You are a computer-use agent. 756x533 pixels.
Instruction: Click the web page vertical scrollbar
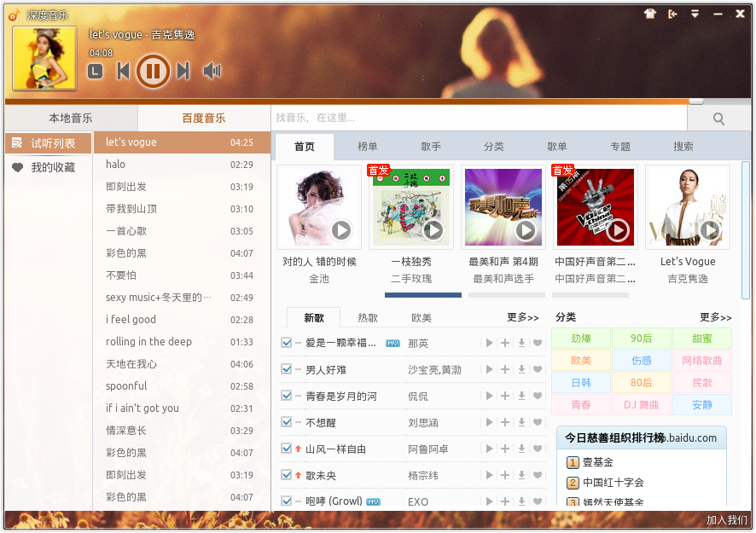(746, 230)
